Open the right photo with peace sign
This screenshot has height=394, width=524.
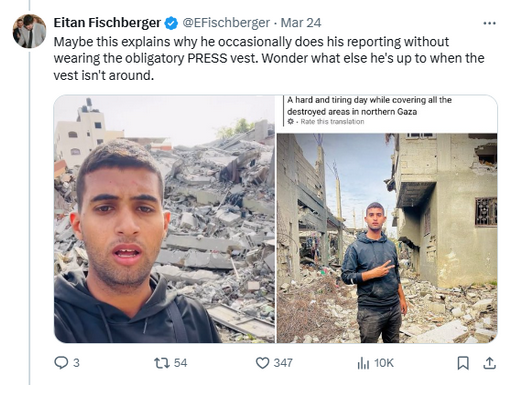pos(387,238)
